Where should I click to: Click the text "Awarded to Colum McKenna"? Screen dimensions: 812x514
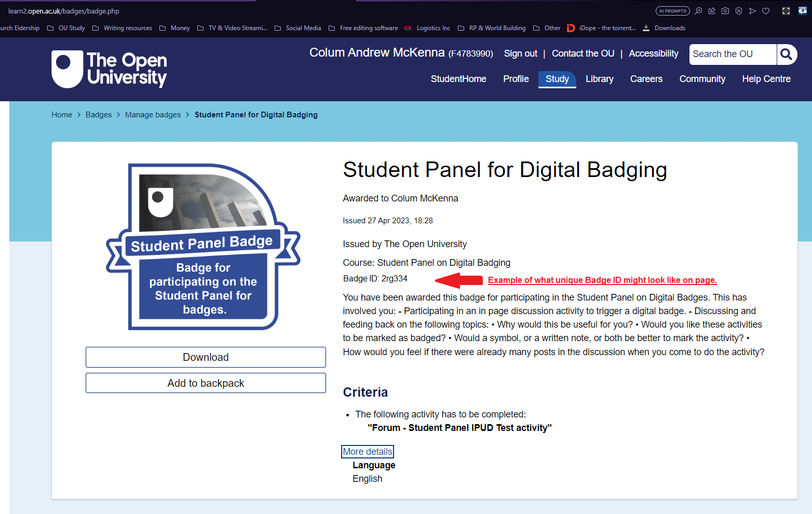tap(400, 198)
